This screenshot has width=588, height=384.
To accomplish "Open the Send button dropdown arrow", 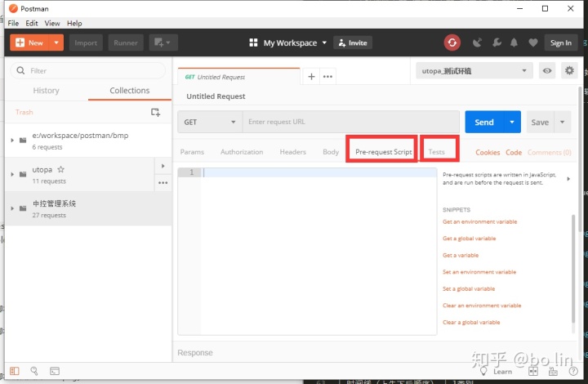I will tap(512, 122).
